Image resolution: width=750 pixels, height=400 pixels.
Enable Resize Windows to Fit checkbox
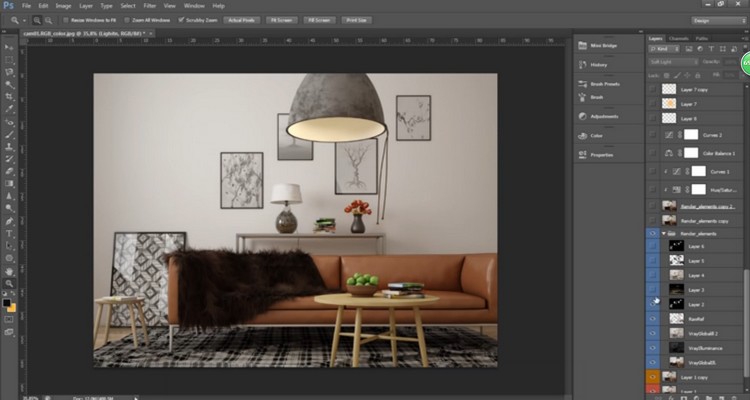pyautogui.click(x=65, y=19)
